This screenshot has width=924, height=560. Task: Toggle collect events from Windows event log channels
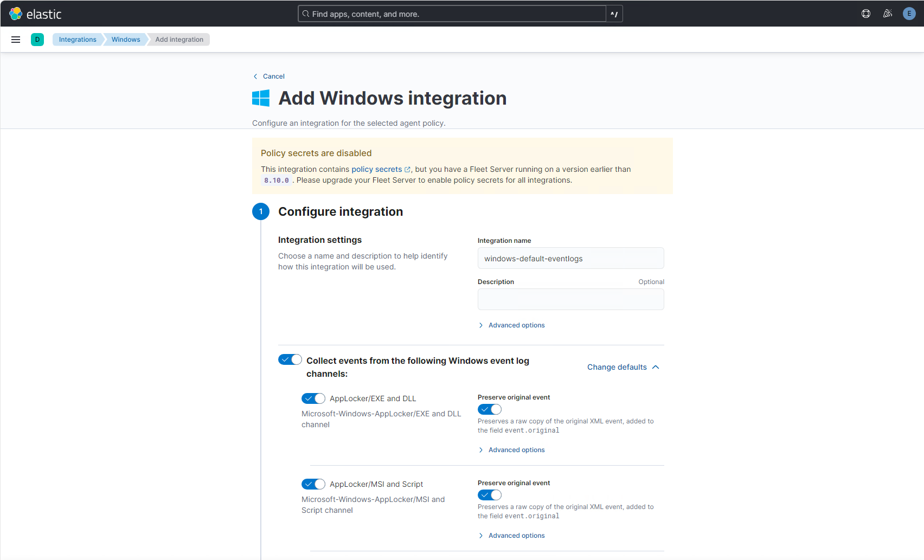point(290,359)
